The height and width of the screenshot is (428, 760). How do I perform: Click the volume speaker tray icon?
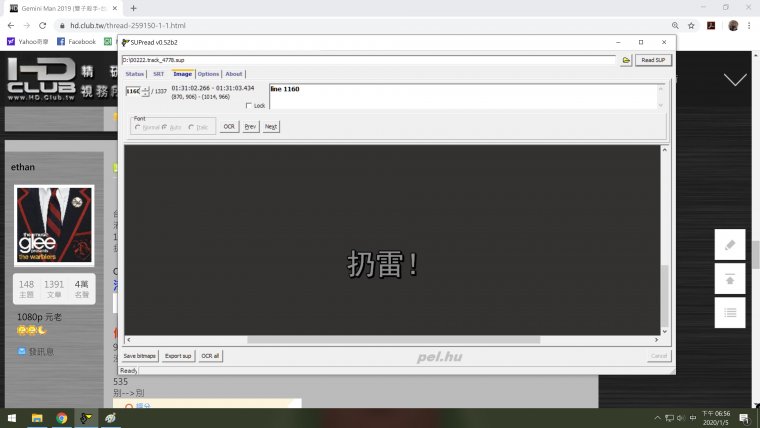[x=681, y=418]
